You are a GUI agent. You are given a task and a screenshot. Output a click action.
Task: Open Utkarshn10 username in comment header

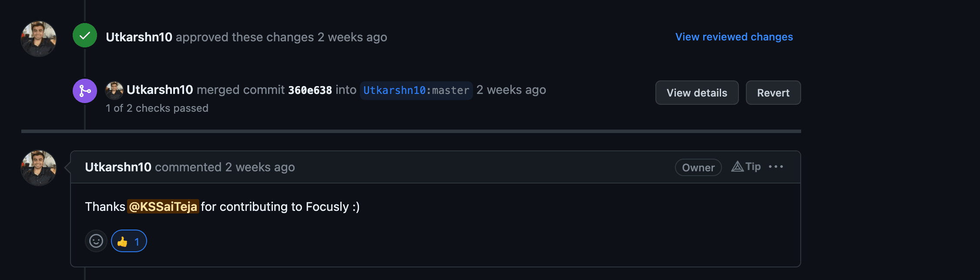(x=118, y=167)
